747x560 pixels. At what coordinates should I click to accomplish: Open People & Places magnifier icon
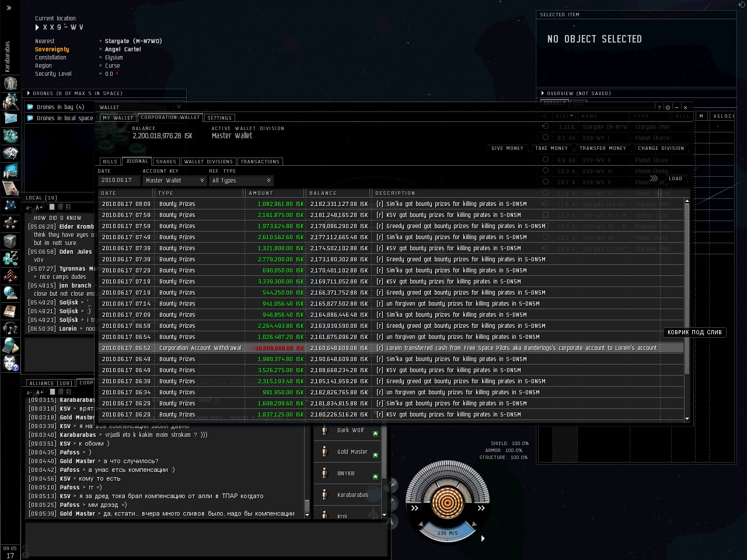coord(11,100)
